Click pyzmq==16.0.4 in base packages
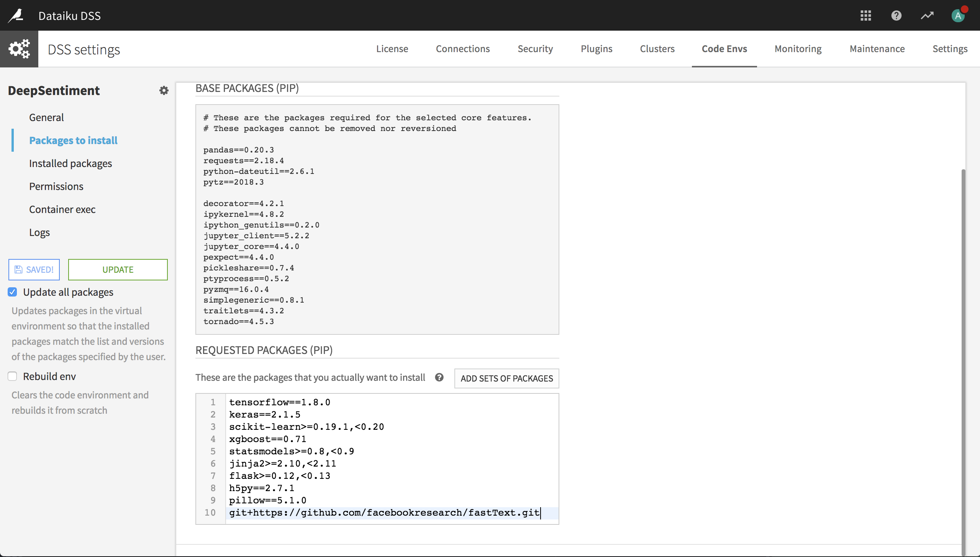 [x=236, y=289]
